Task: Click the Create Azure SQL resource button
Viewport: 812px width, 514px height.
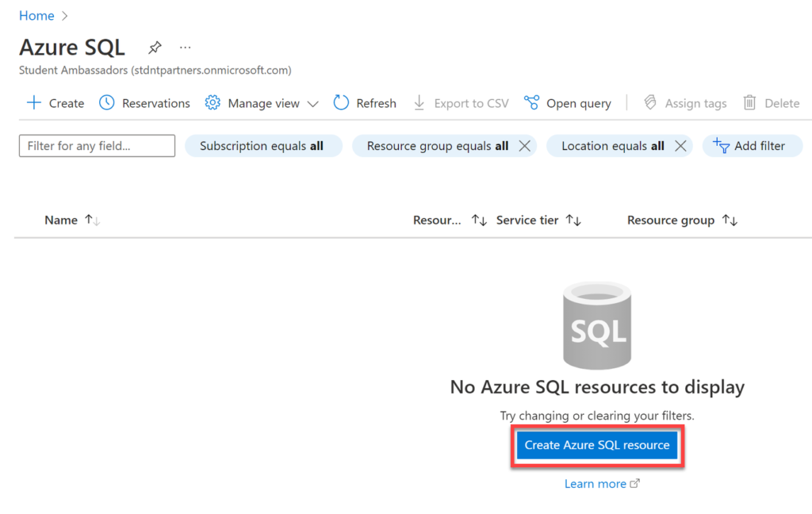Action: point(596,445)
